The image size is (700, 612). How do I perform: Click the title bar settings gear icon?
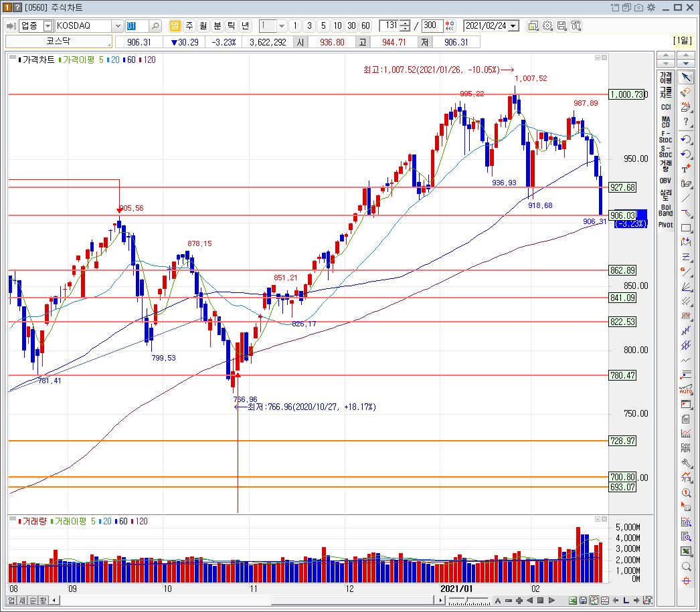651,7
